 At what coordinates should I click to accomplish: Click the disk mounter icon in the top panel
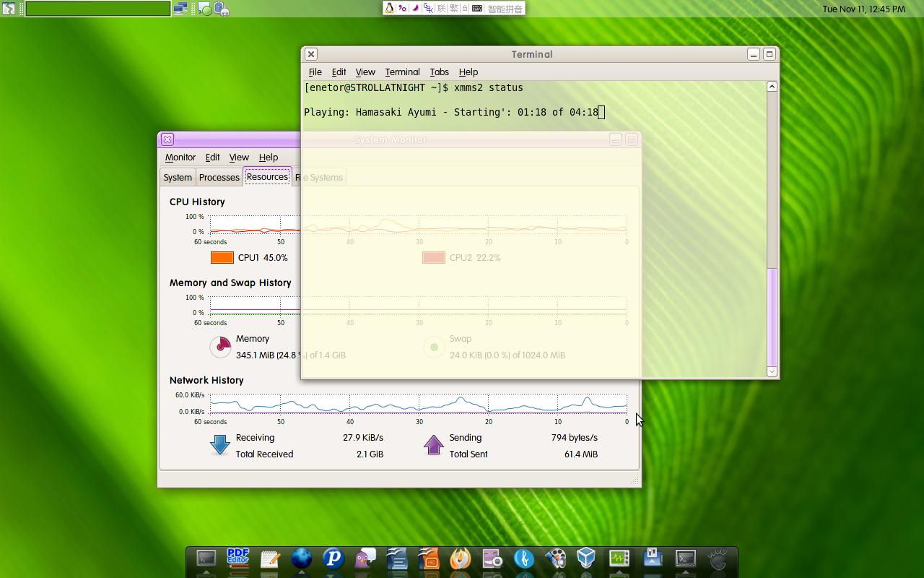tap(222, 9)
